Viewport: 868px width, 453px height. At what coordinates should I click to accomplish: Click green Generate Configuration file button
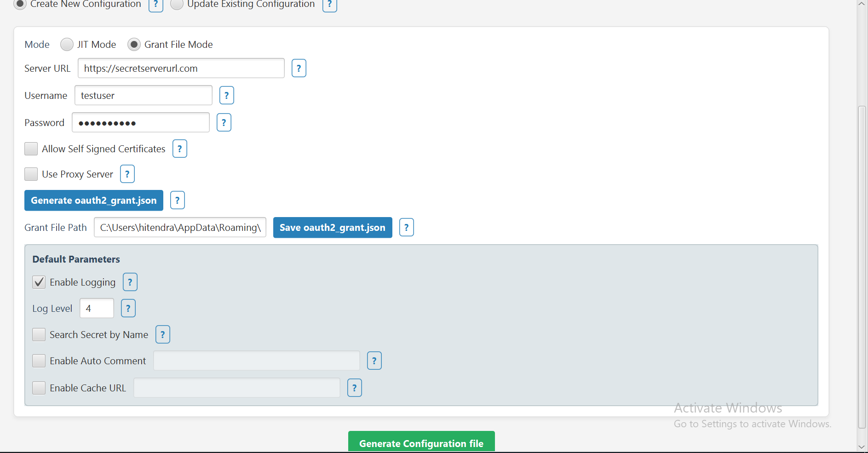point(421,442)
